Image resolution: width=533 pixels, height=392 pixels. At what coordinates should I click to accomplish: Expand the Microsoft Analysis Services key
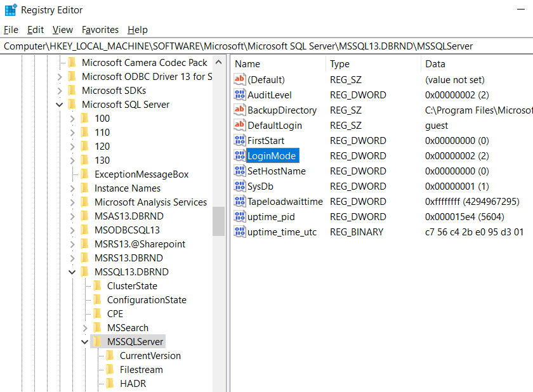click(x=72, y=202)
